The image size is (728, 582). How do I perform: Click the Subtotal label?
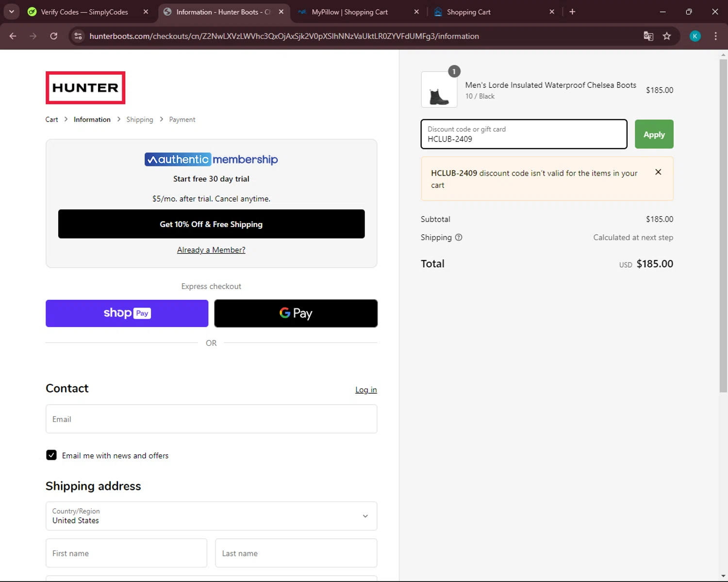click(x=435, y=219)
